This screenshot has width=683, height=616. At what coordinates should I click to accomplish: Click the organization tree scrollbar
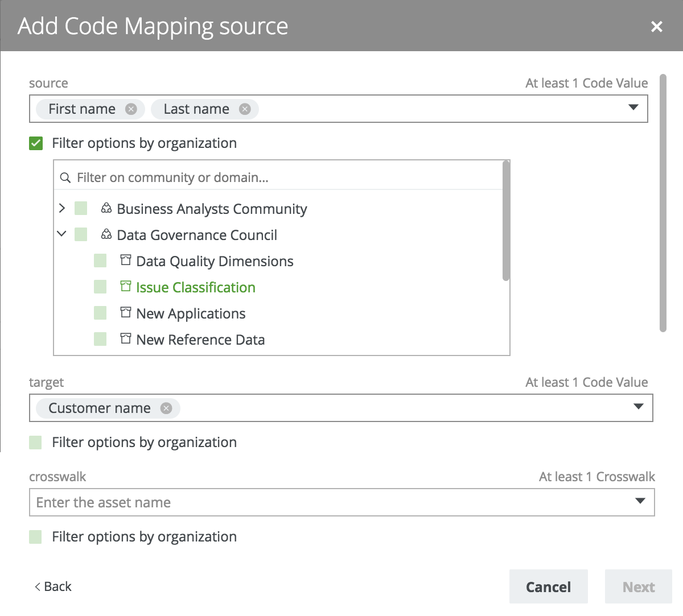coord(506,222)
